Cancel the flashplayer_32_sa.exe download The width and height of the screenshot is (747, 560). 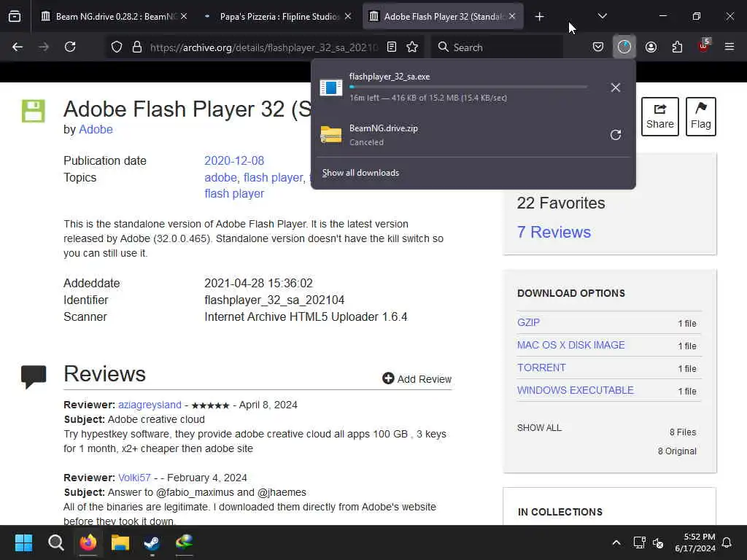click(x=616, y=87)
